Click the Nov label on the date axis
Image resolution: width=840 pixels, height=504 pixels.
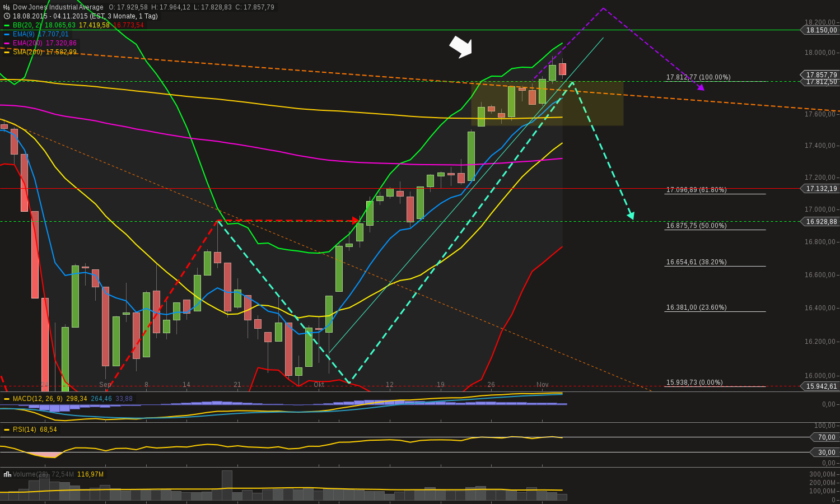[543, 385]
